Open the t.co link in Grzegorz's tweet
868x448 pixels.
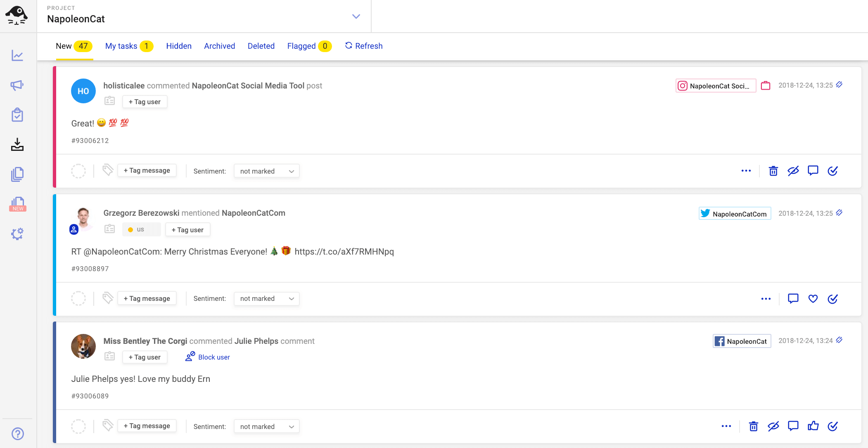click(344, 251)
